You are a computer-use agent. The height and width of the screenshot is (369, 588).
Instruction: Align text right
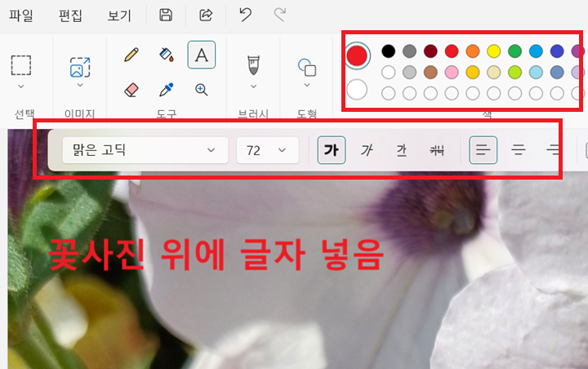[553, 150]
